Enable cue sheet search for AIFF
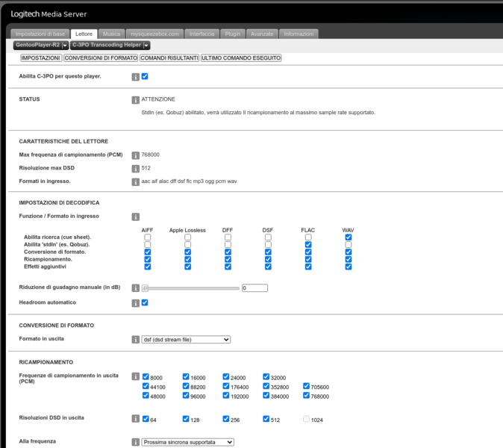Viewport: 503px width, 448px height. [148, 237]
